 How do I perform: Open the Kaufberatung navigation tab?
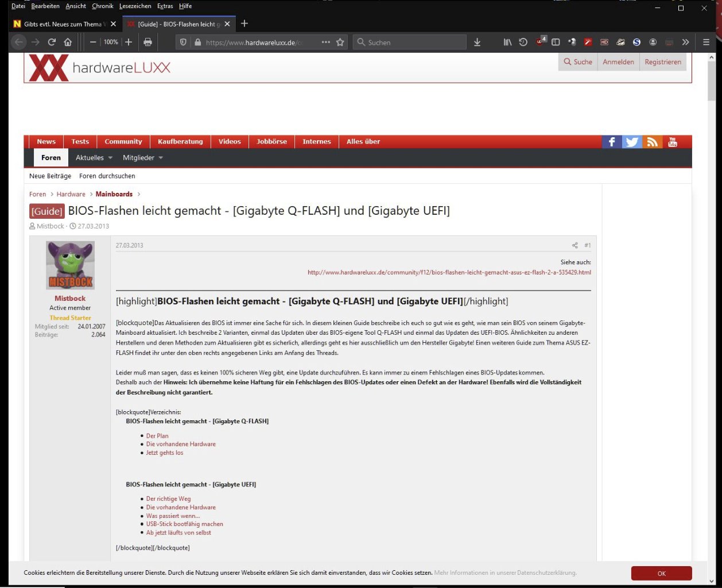click(x=180, y=142)
